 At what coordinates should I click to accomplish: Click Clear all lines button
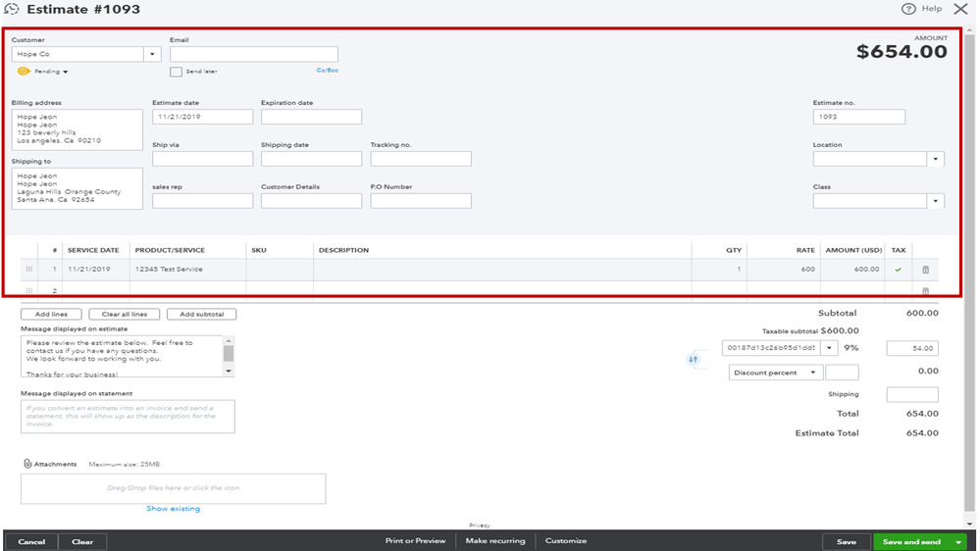point(125,315)
